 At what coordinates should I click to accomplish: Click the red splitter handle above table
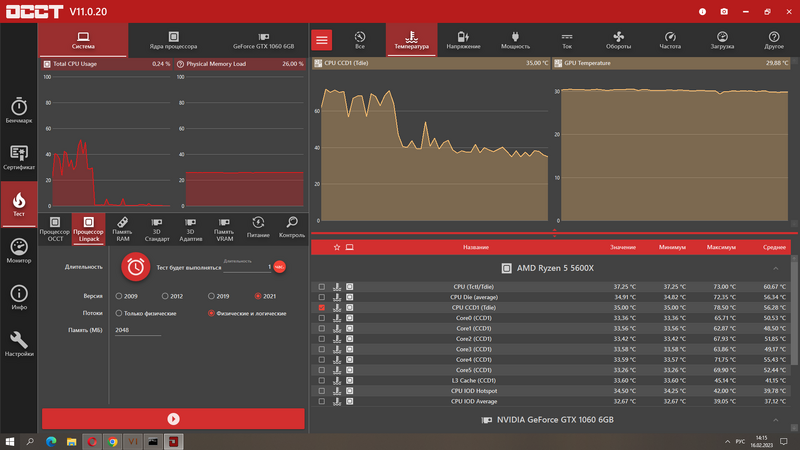pyautogui.click(x=555, y=233)
